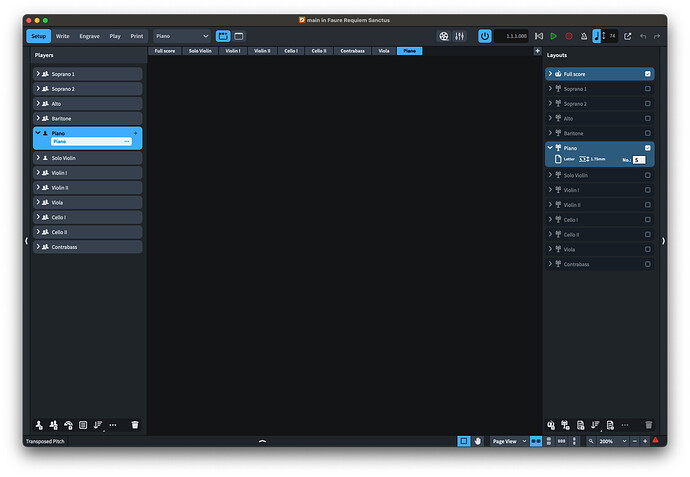Screen dimensions: 690x477
Task: Open the video window icon
Action: [x=444, y=36]
